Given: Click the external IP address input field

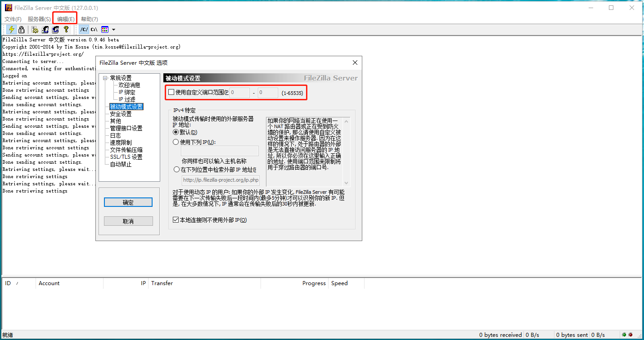Looking at the screenshot, I should 220,151.
